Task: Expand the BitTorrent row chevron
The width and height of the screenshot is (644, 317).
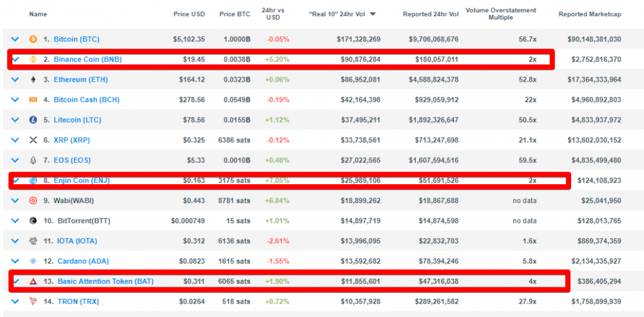Action: [15, 221]
